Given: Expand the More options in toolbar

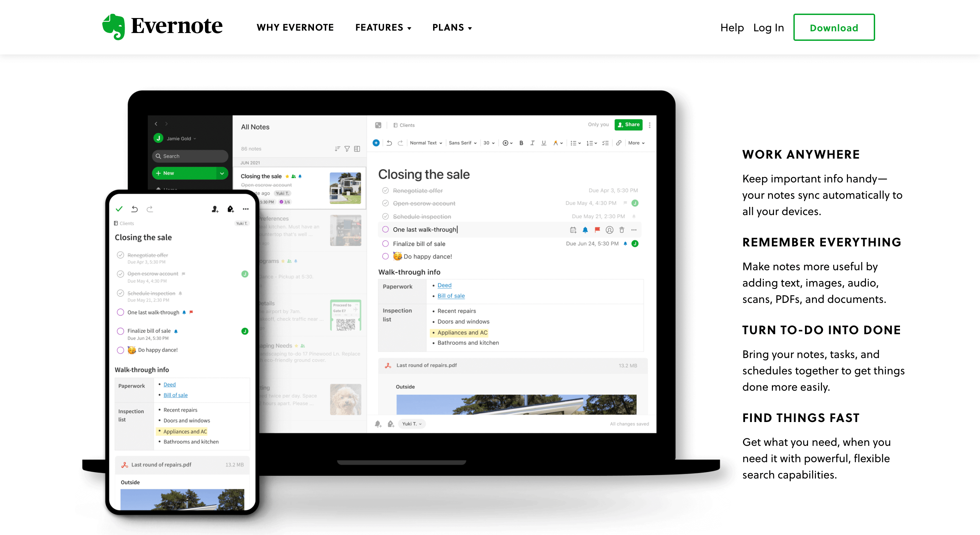Looking at the screenshot, I should [x=636, y=144].
